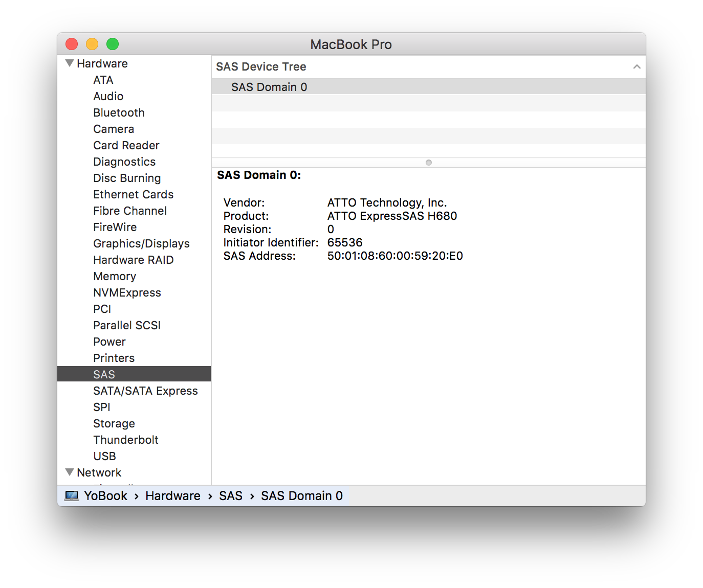Viewport: 703px width, 588px height.
Task: Close the window with the red button
Action: pyautogui.click(x=72, y=44)
